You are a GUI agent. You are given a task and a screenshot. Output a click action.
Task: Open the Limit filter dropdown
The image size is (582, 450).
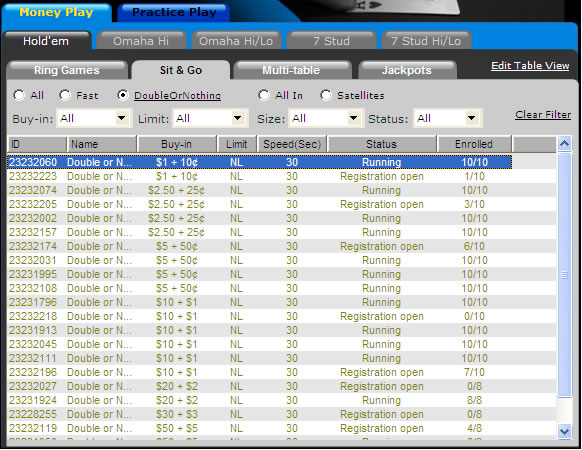tap(210, 118)
